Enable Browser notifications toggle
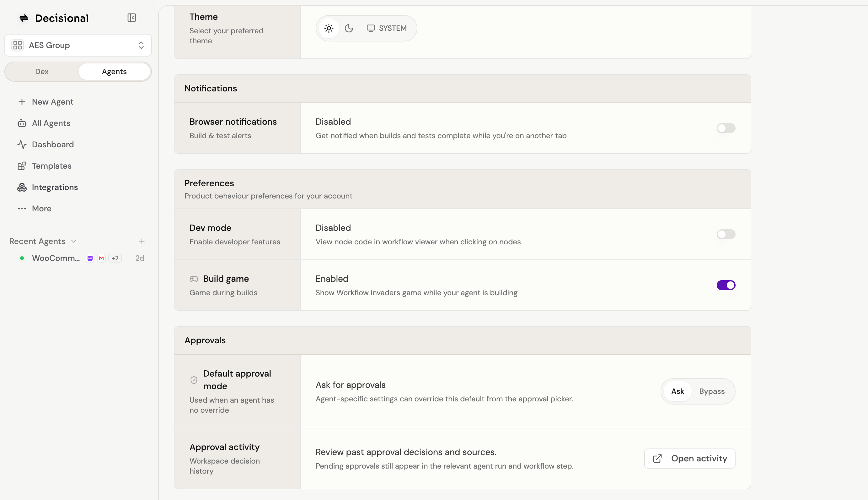The image size is (868, 500). coord(726,128)
